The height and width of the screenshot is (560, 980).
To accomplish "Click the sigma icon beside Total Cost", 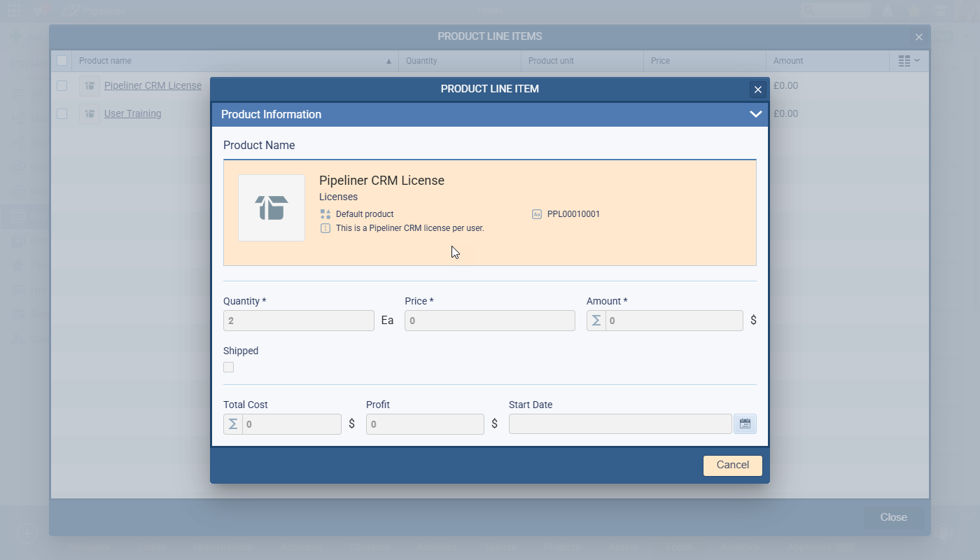I will (x=233, y=424).
